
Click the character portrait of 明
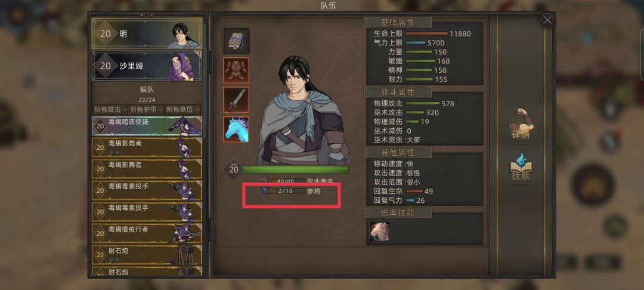pyautogui.click(x=303, y=111)
